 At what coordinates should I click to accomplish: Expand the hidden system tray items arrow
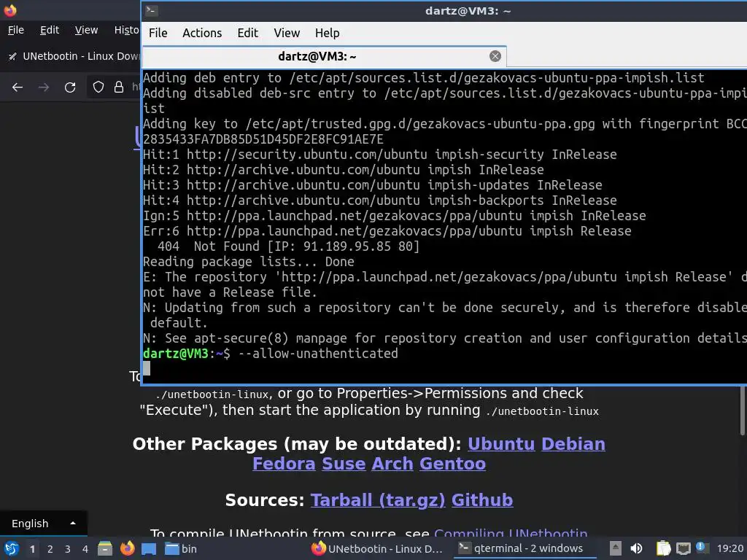[616, 548]
